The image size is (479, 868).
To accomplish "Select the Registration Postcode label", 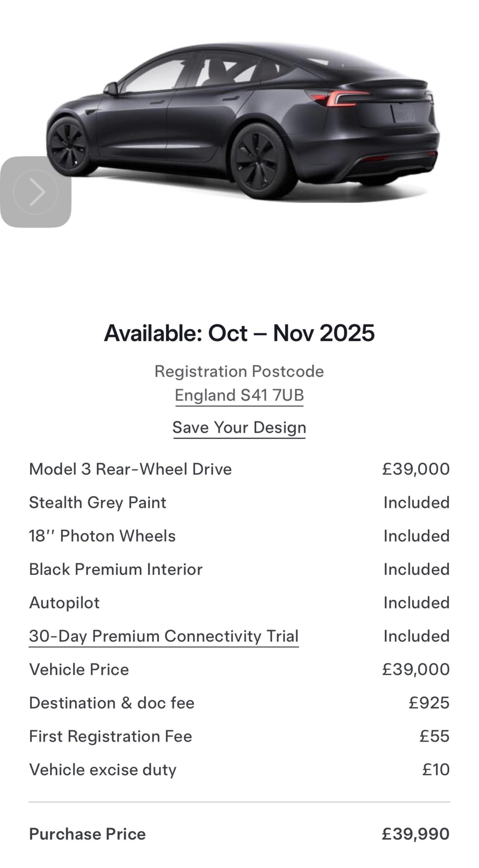I will tap(239, 371).
